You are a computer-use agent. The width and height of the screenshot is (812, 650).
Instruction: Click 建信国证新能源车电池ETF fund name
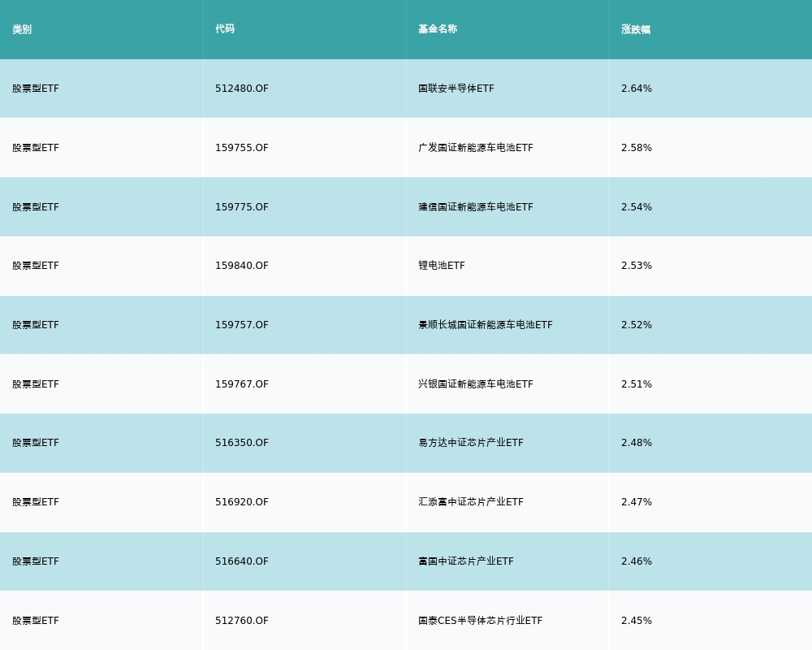click(476, 207)
